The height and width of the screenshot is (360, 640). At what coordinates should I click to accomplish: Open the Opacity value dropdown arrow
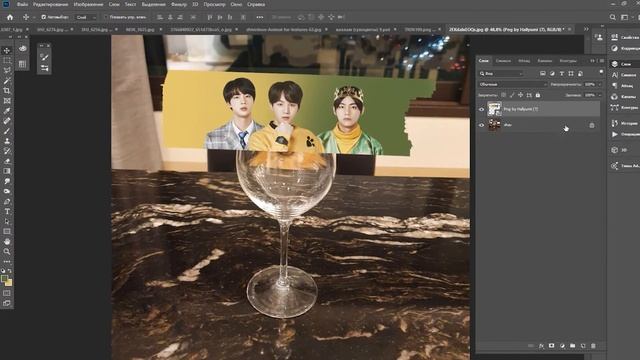[x=600, y=84]
